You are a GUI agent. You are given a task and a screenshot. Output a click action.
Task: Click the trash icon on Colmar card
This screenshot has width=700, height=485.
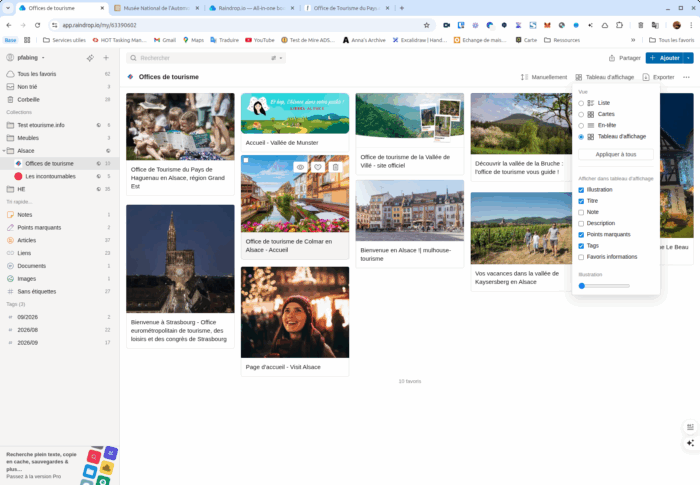[x=336, y=167]
